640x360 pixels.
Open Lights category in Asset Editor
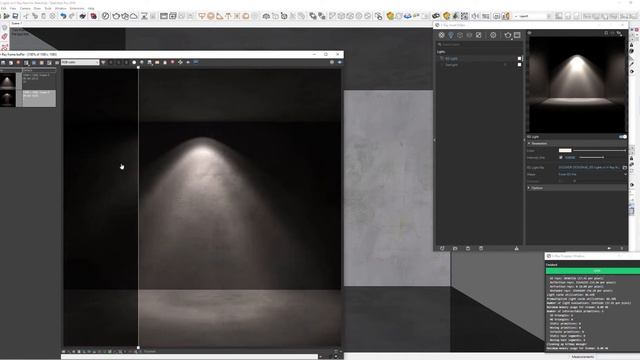pyautogui.click(x=451, y=35)
